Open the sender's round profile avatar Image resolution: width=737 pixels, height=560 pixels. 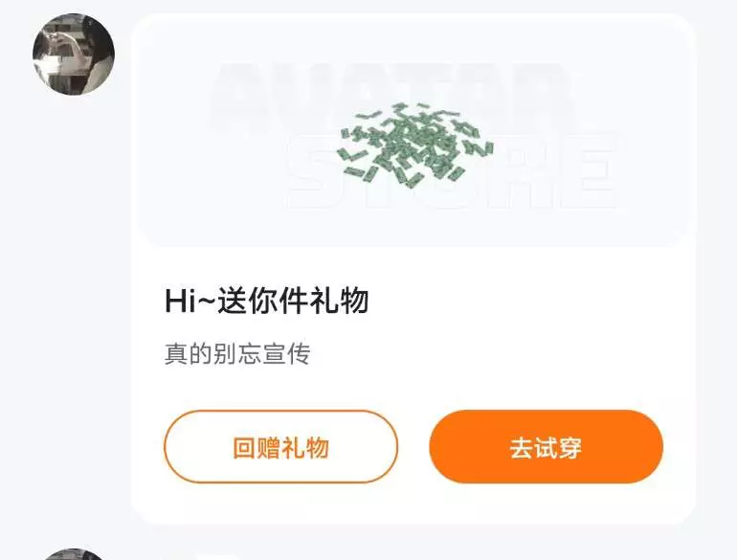click(x=74, y=54)
